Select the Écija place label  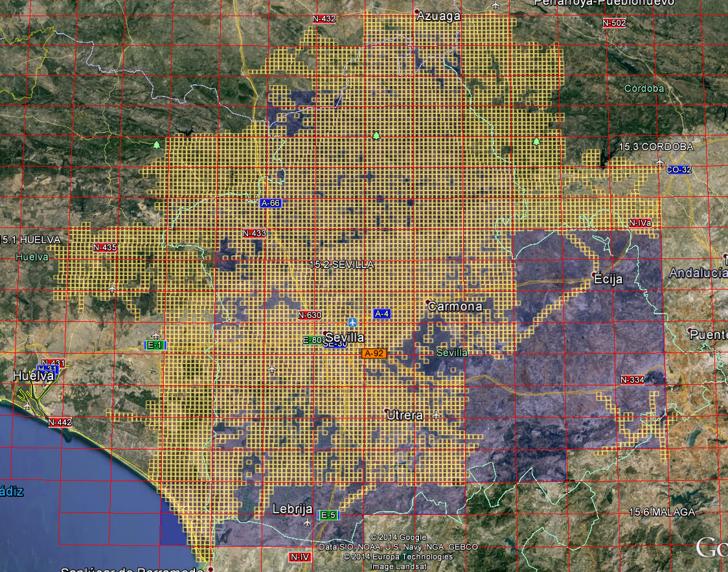(608, 280)
